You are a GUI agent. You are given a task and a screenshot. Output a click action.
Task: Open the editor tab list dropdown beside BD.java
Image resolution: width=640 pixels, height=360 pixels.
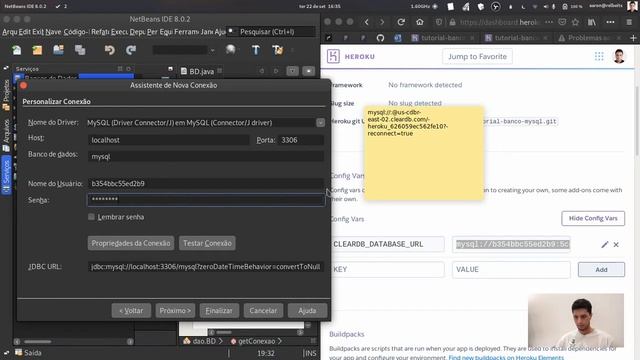click(x=292, y=71)
